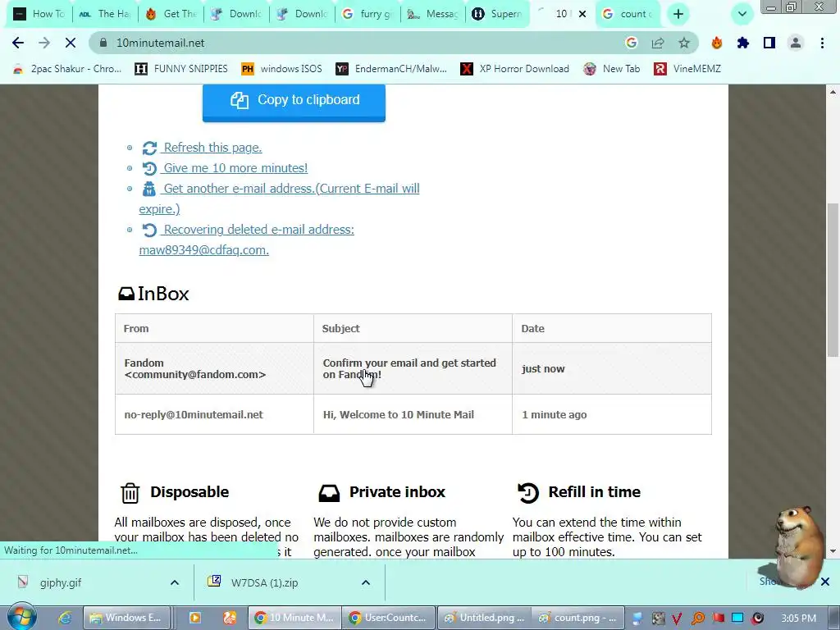Open the tab search dropdown
This screenshot has height=630, width=840.
click(742, 14)
